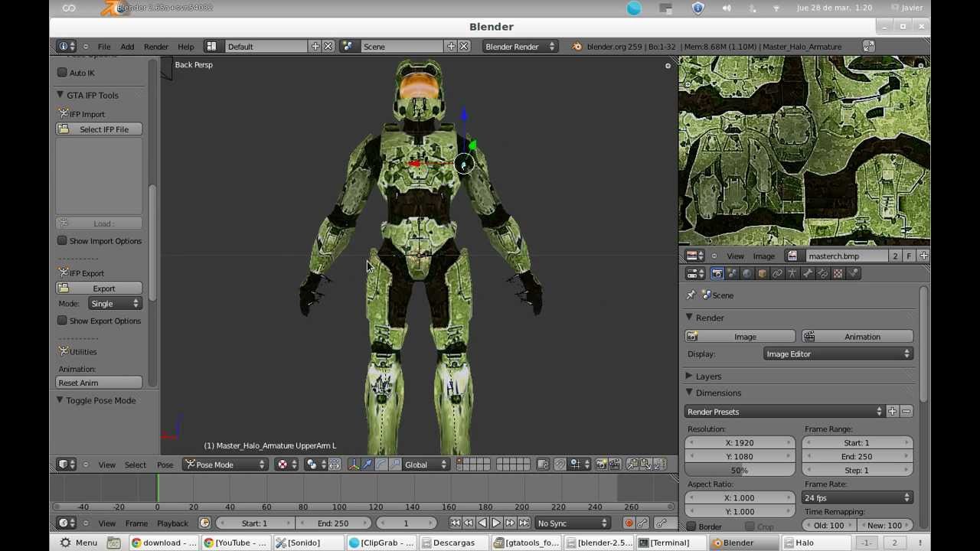Viewport: 980px width, 551px height.
Task: Click the OpenGL render animation clapper icon
Action: click(614, 465)
